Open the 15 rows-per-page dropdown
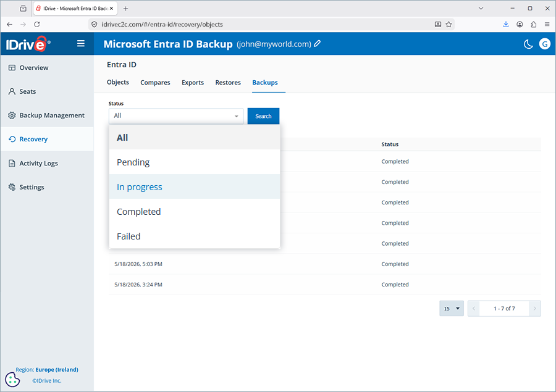Image resolution: width=556 pixels, height=392 pixels. click(x=452, y=309)
